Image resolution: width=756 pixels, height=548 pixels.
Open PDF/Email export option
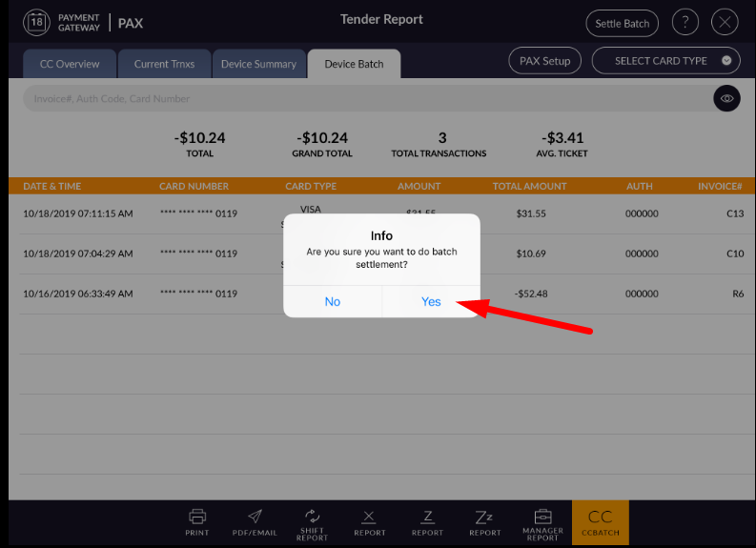255,521
